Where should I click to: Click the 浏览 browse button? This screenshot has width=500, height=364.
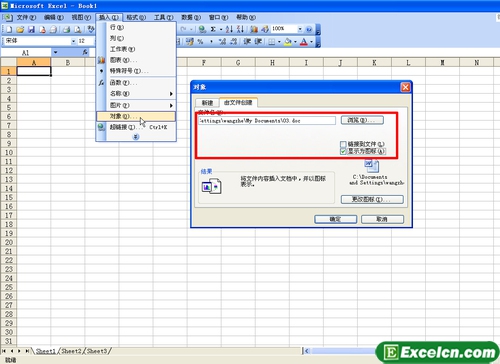pyautogui.click(x=362, y=120)
